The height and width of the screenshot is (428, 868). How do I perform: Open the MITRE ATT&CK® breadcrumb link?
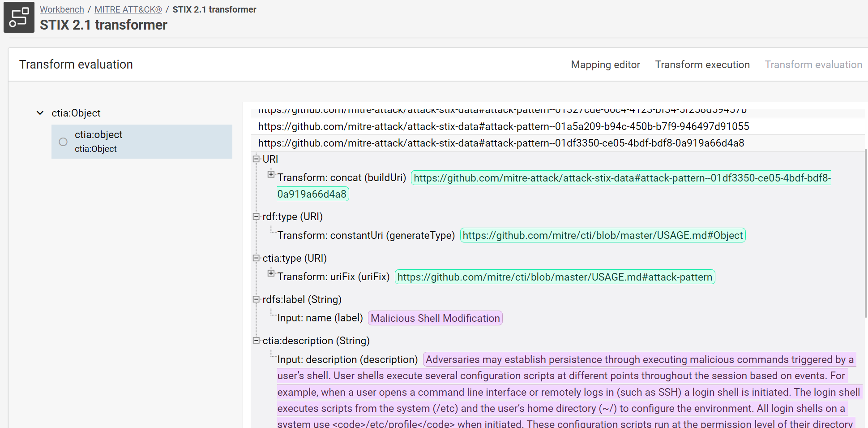pos(128,9)
